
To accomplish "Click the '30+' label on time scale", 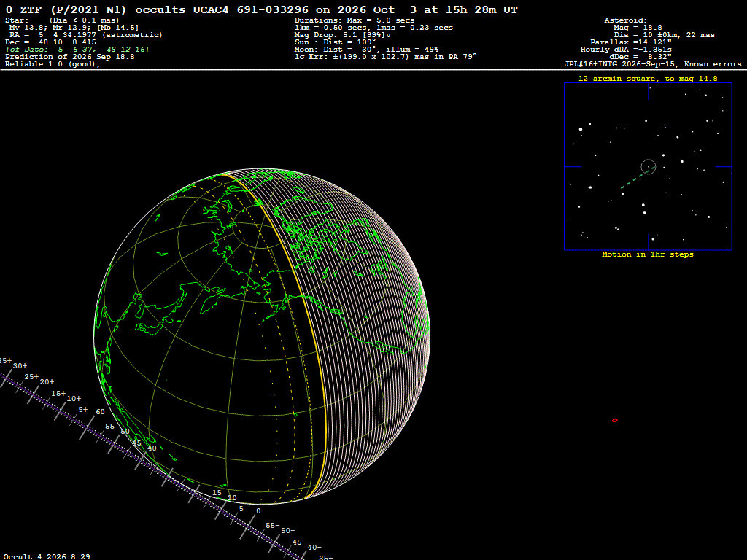I will (x=20, y=366).
